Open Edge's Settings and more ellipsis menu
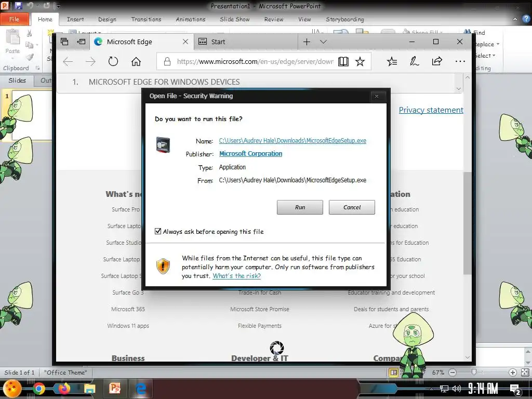Screen dimensions: 532x399 460,61
